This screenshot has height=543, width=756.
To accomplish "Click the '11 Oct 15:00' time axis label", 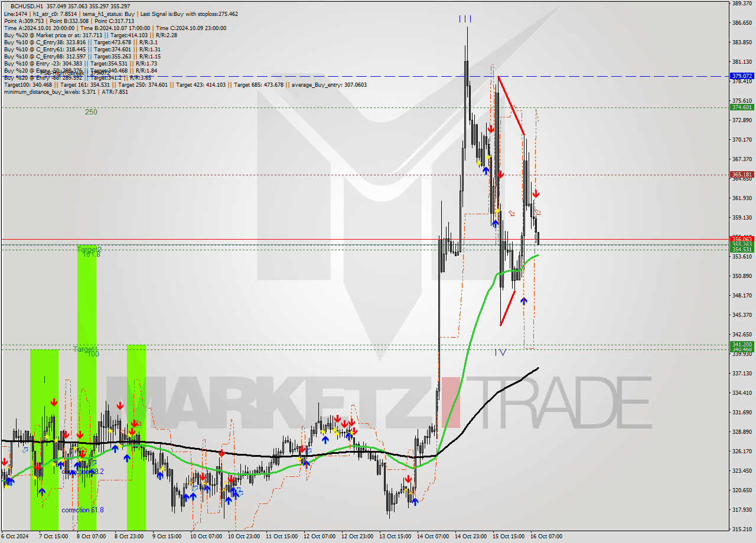I will [281, 537].
